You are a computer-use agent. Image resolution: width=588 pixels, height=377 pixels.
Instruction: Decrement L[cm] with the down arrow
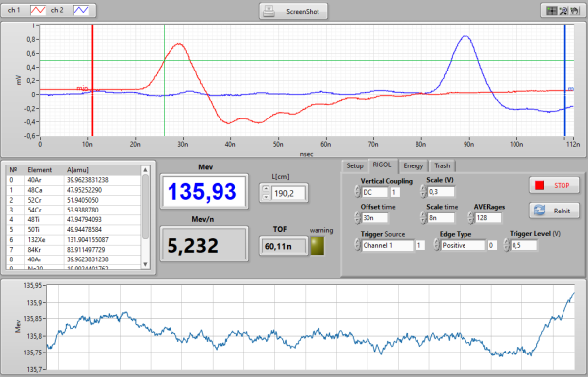click(x=266, y=197)
